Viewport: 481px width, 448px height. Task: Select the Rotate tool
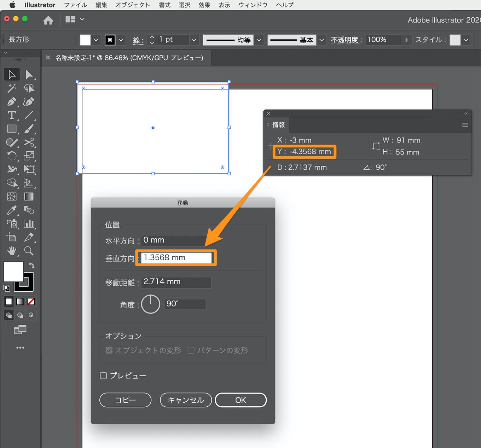coord(12,156)
